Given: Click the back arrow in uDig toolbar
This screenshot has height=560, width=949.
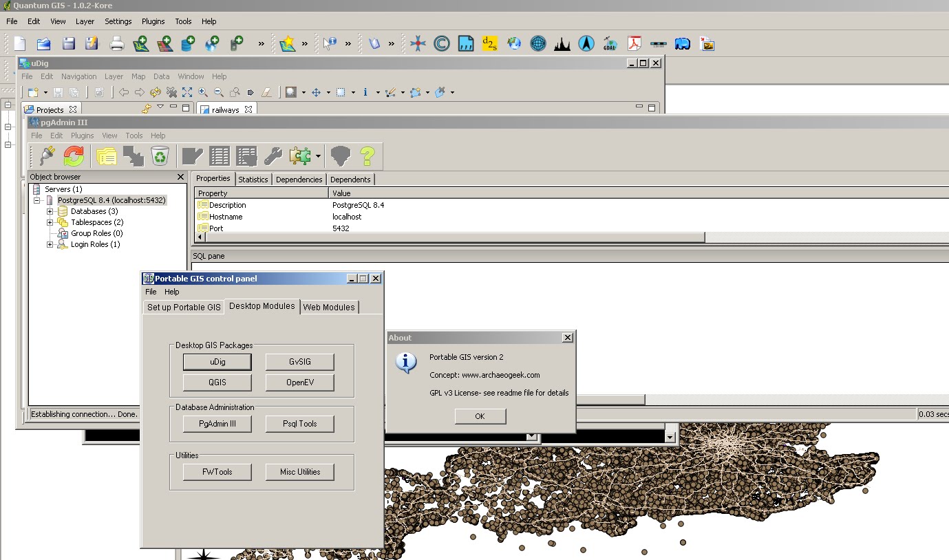Looking at the screenshot, I should (x=124, y=92).
